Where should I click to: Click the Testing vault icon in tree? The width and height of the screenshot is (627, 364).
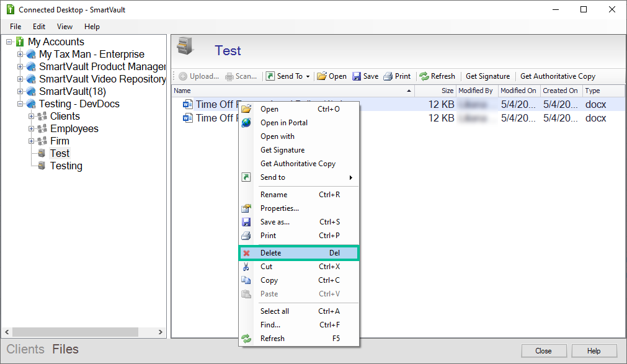[42, 166]
